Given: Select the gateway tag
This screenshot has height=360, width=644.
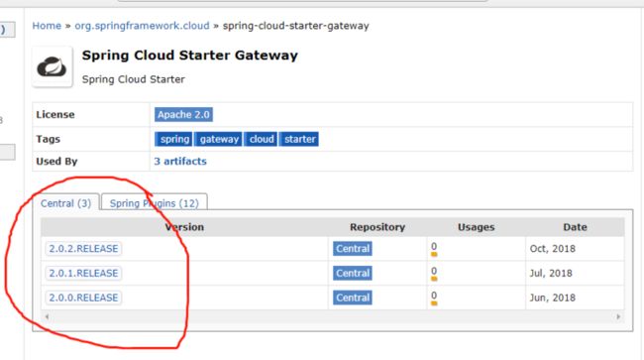Looking at the screenshot, I should click(218, 139).
